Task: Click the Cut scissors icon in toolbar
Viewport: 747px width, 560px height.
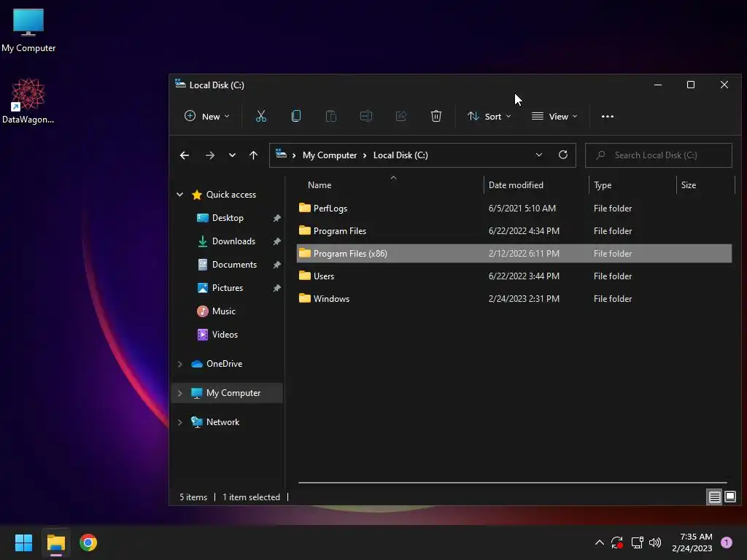Action: tap(261, 116)
